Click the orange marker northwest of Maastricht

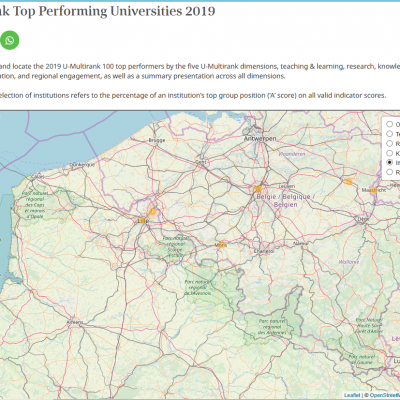(348, 182)
